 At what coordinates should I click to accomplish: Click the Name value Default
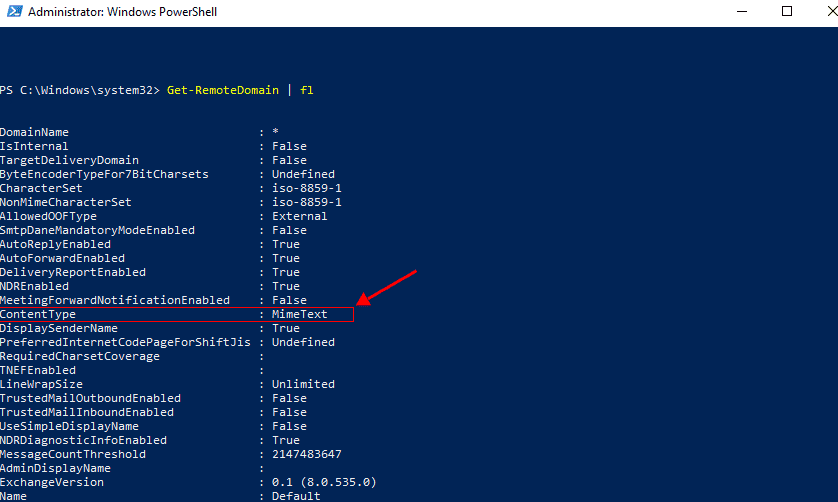[x=296, y=496]
